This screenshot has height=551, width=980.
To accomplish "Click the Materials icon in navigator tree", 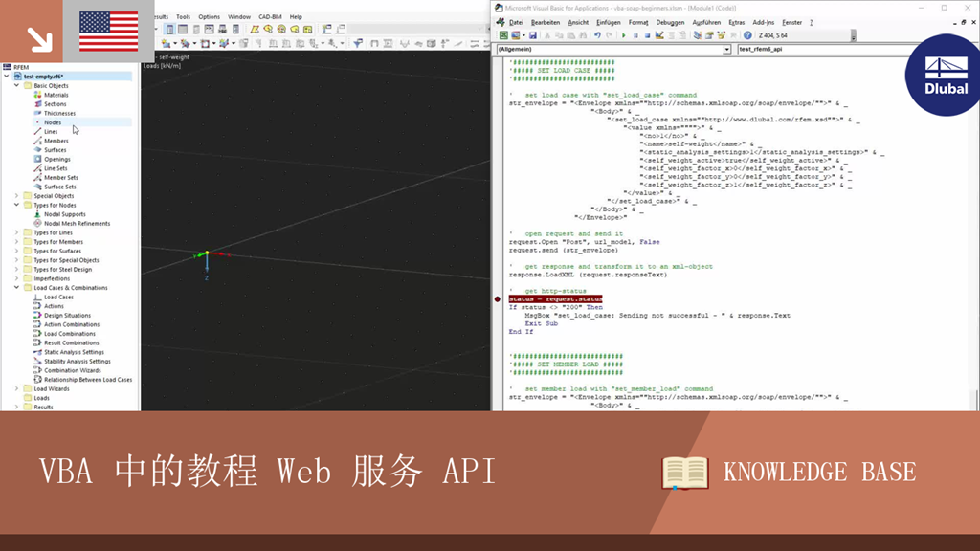I will pyautogui.click(x=37, y=95).
